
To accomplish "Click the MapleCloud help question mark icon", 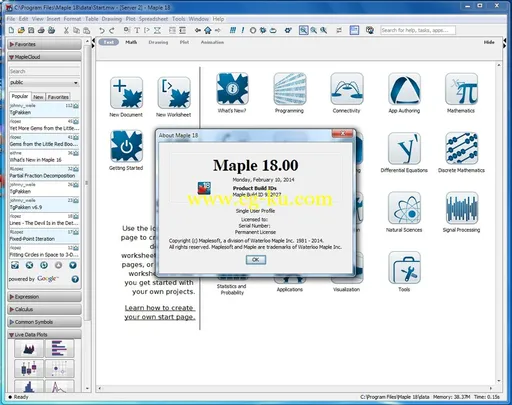I will click(x=75, y=279).
